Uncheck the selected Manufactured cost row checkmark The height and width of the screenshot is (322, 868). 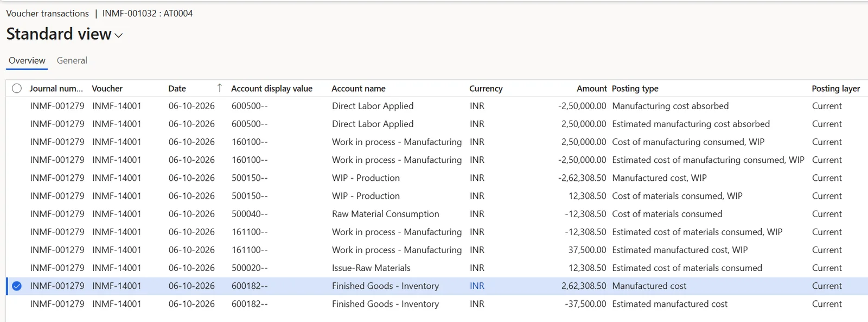[x=17, y=286]
